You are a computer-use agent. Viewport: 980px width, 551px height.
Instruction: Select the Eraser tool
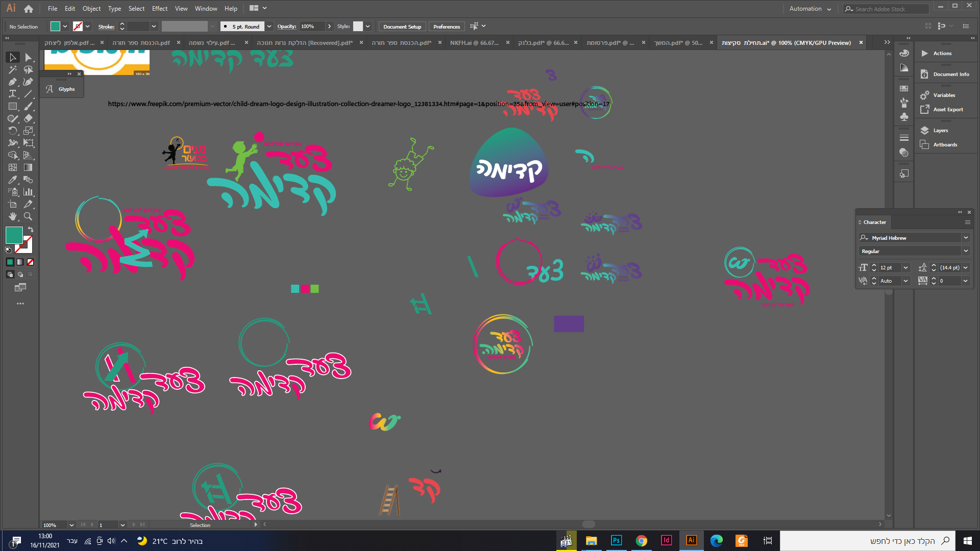(x=29, y=119)
